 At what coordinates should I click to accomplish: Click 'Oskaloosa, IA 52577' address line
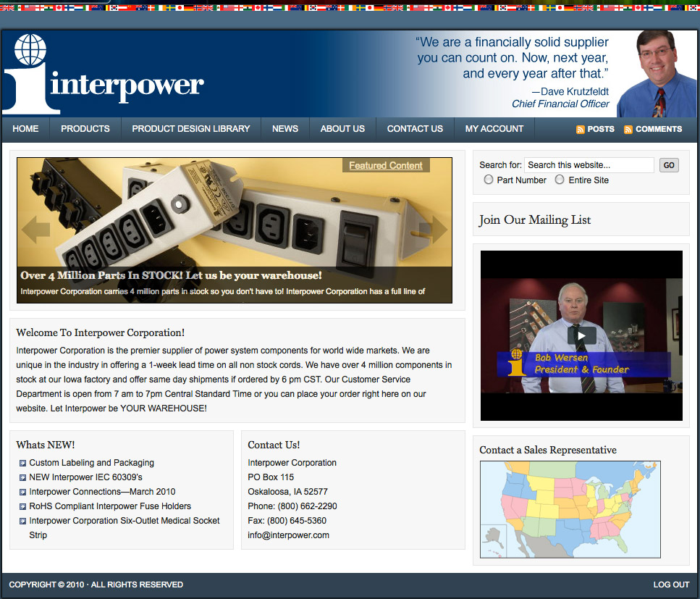287,492
